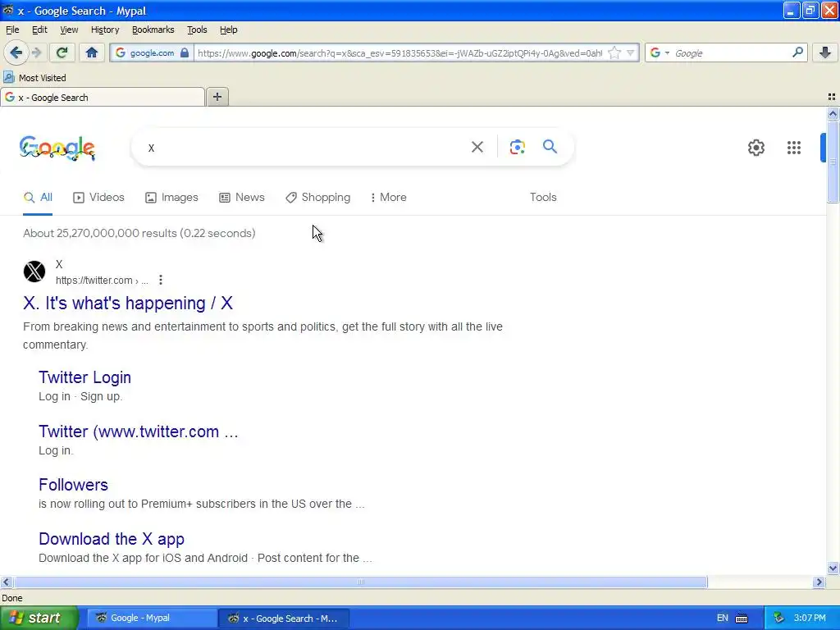Click horizontal scrollbar left arrow
This screenshot has width=840, height=630.
pyautogui.click(x=6, y=582)
